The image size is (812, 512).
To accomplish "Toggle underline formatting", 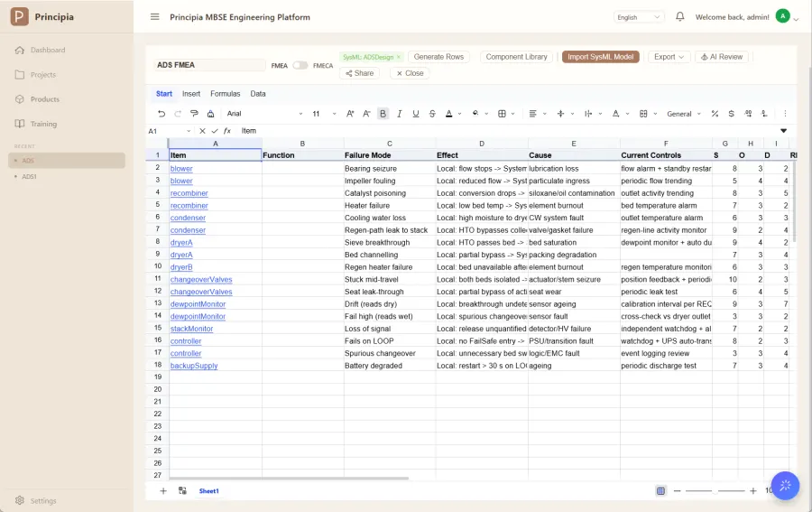I will [x=415, y=114].
